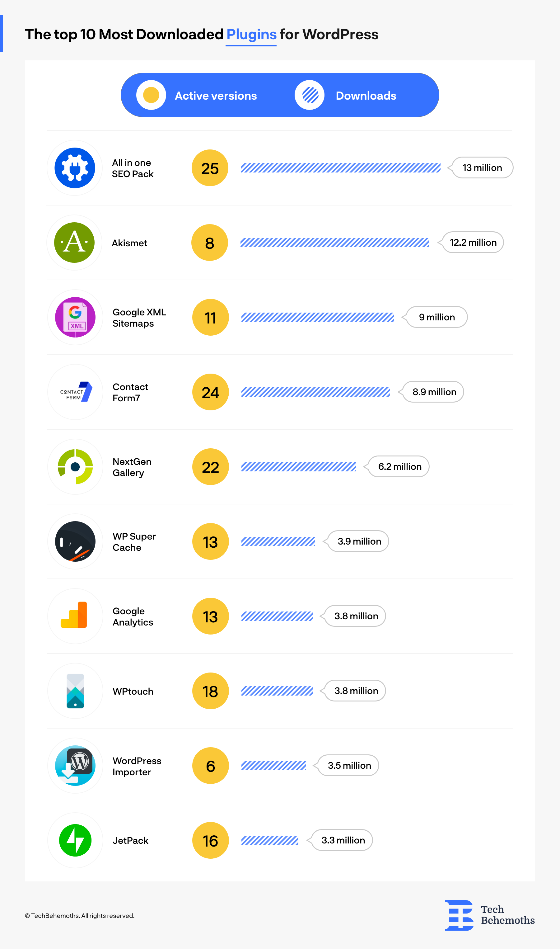This screenshot has height=949, width=560.
Task: Click the 3.5 million WordPress Importer label
Action: click(349, 766)
